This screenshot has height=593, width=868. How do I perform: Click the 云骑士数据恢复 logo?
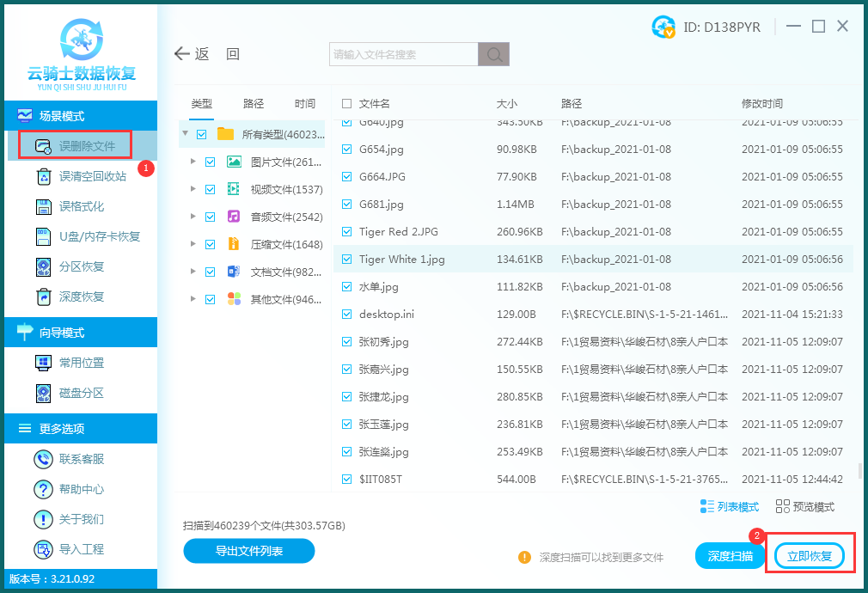click(82, 54)
